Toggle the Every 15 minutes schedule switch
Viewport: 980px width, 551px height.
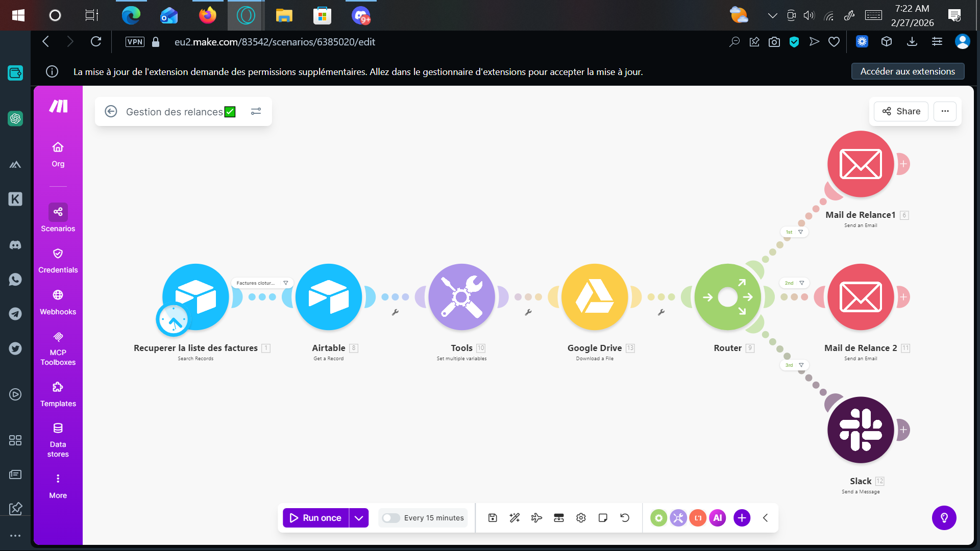pos(391,518)
